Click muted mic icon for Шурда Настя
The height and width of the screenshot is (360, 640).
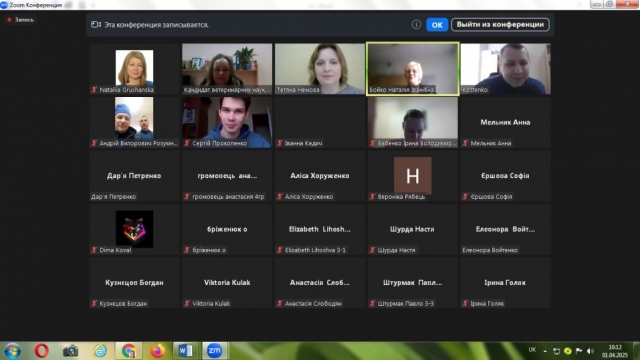(372, 250)
